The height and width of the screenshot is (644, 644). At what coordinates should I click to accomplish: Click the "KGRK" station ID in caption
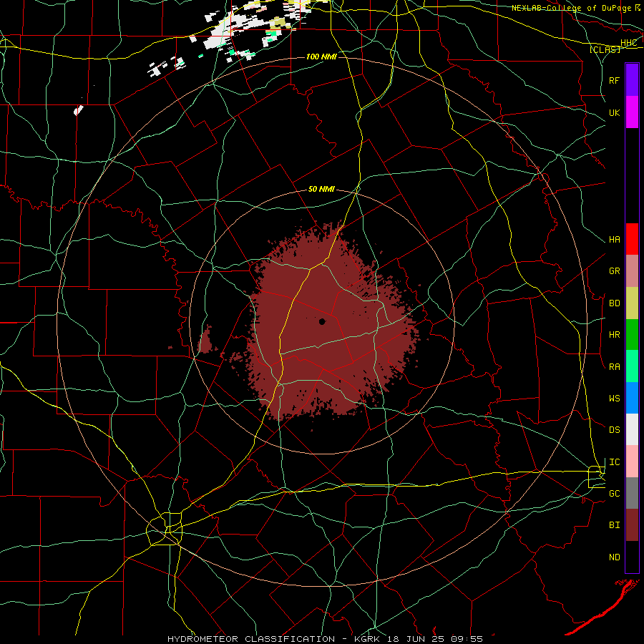369,639
